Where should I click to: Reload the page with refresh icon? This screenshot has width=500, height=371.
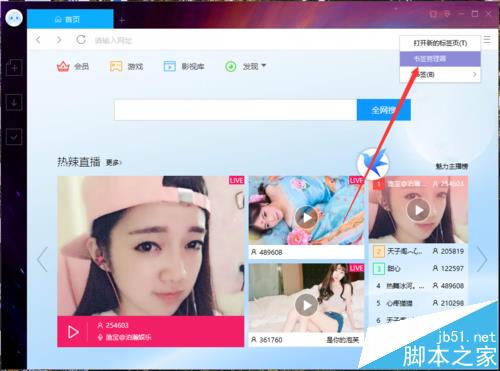(x=81, y=40)
